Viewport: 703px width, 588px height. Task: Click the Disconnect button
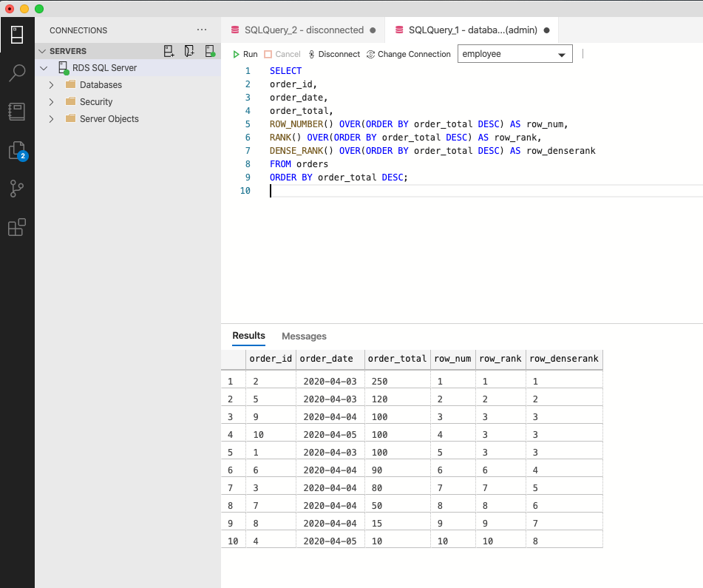tap(334, 54)
